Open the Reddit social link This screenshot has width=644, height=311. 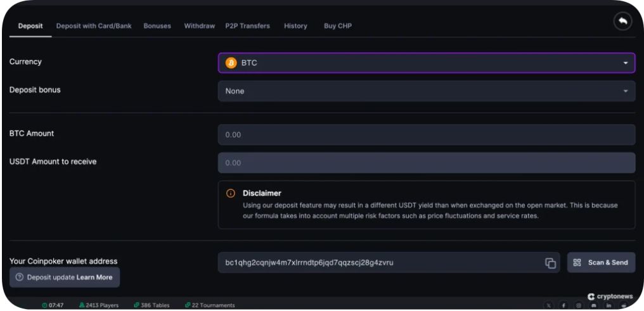click(x=624, y=305)
